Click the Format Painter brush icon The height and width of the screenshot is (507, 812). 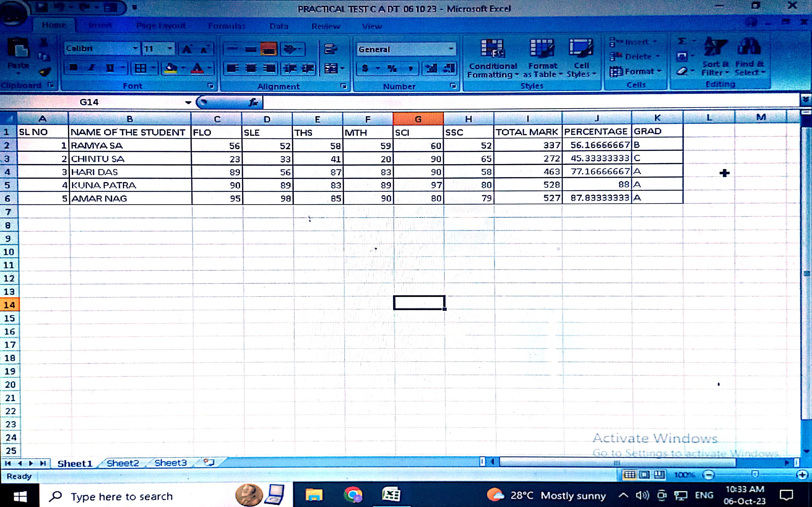tap(45, 71)
